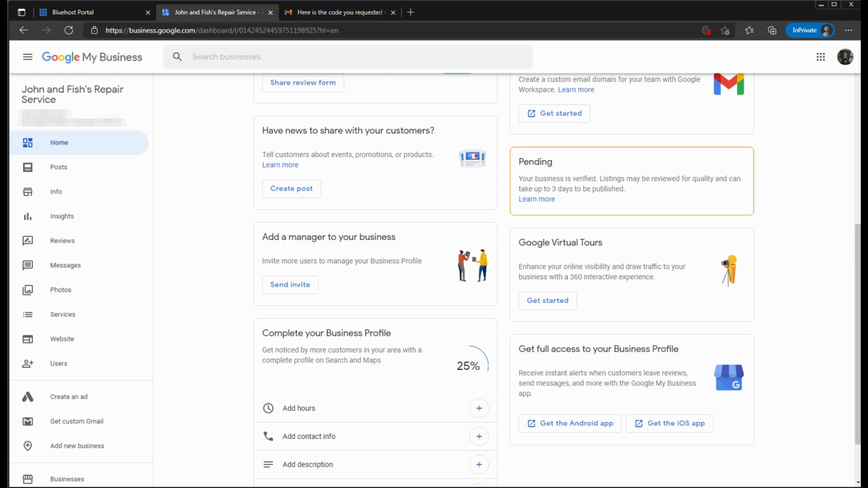Screen dimensions: 868x488
Task: Click Get the Android app button
Action: [x=570, y=423]
